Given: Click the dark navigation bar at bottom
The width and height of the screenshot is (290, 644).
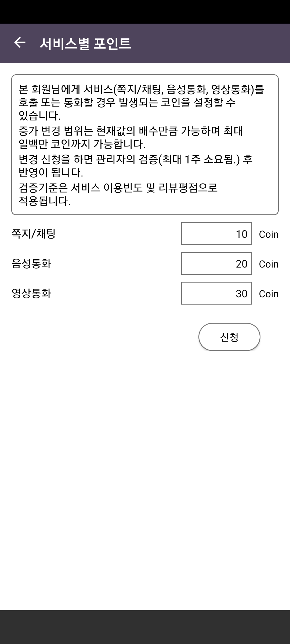Looking at the screenshot, I should click(x=145, y=627).
